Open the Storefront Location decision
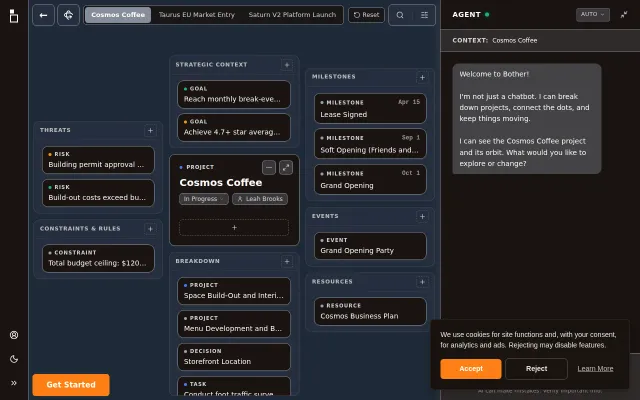The height and width of the screenshot is (400, 640). 234,357
